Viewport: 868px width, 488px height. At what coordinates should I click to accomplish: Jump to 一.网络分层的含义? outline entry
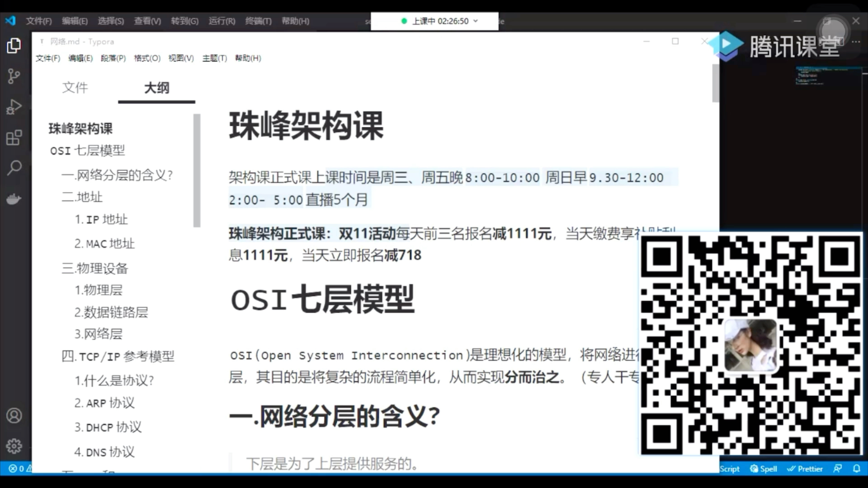117,175
